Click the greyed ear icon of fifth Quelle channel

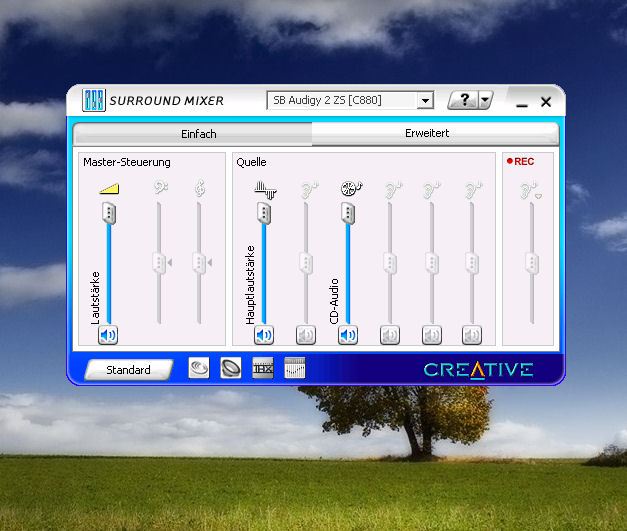pos(432,190)
